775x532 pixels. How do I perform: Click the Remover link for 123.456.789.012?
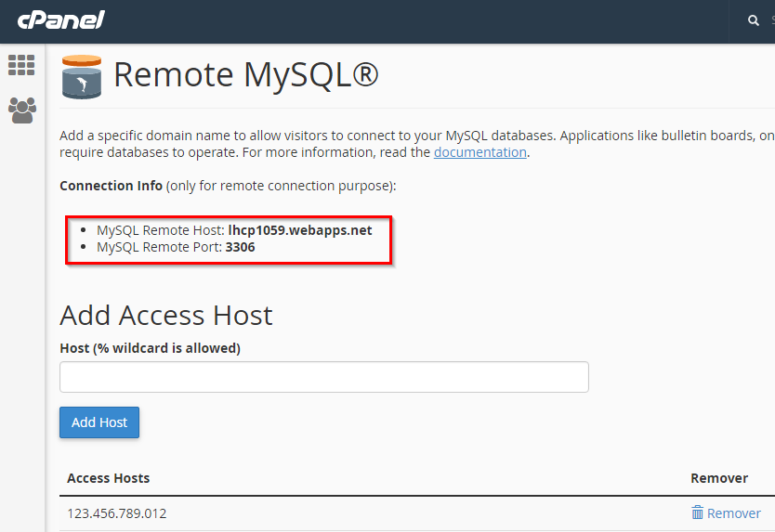point(726,513)
